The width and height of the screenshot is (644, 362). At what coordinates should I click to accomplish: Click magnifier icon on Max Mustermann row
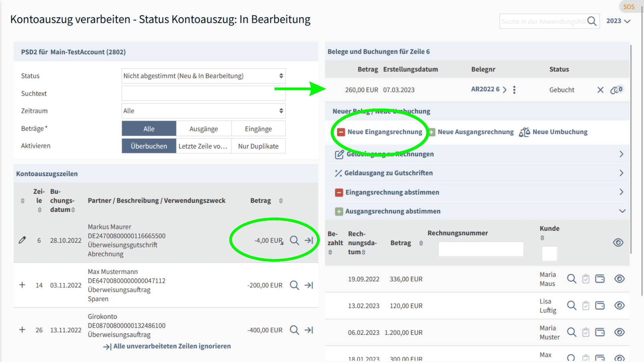pos(294,285)
